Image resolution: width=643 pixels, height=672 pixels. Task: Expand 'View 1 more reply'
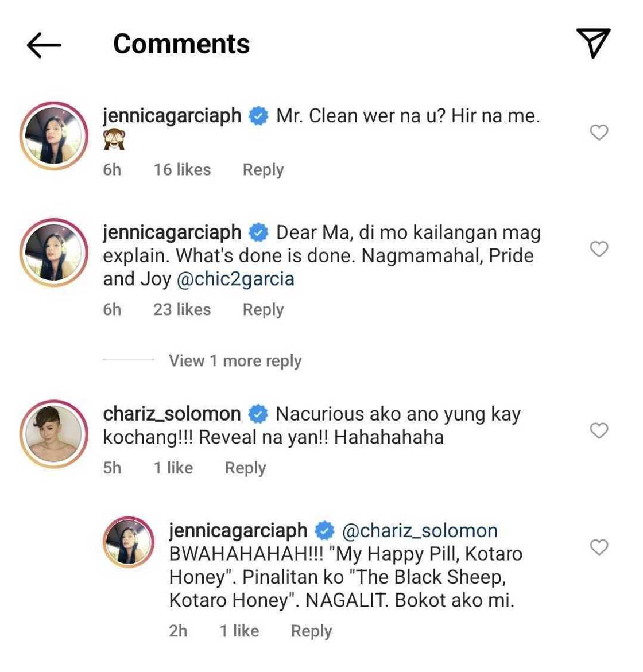click(235, 361)
